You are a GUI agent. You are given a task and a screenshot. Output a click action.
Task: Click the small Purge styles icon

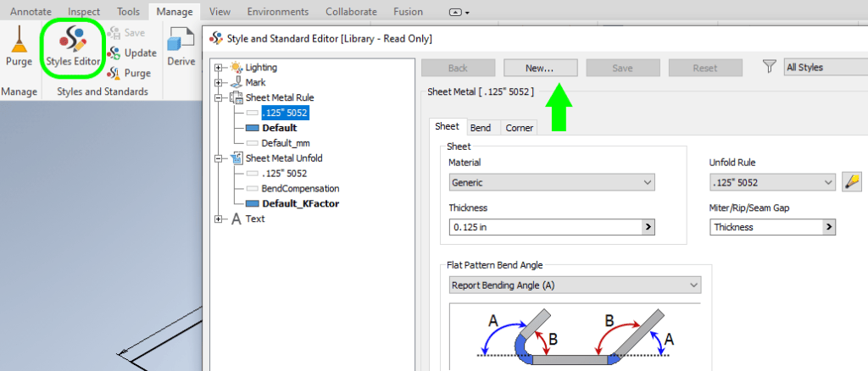click(114, 73)
